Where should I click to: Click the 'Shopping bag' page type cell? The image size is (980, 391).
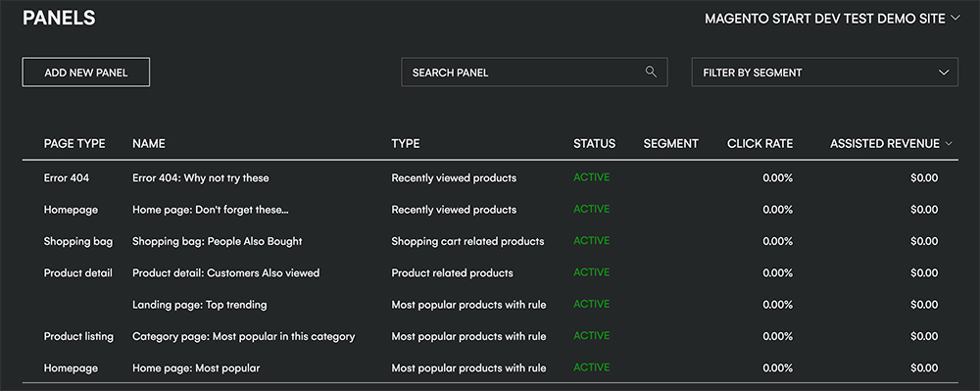pos(78,241)
